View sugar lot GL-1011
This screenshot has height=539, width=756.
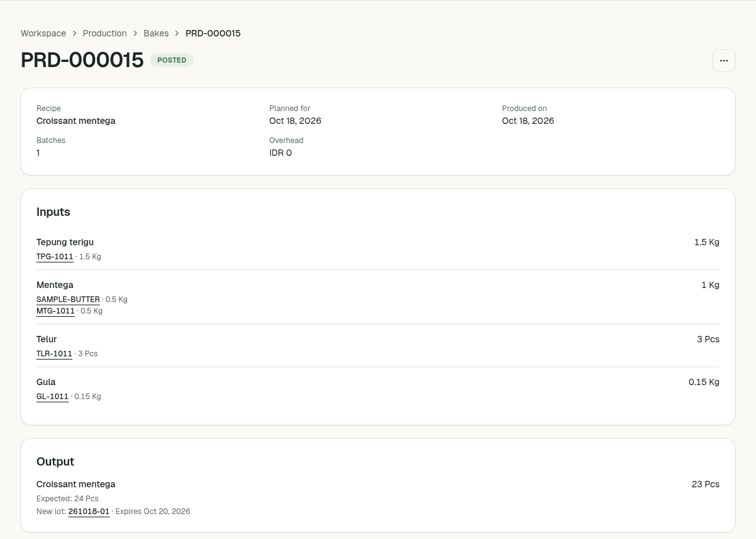tap(52, 397)
